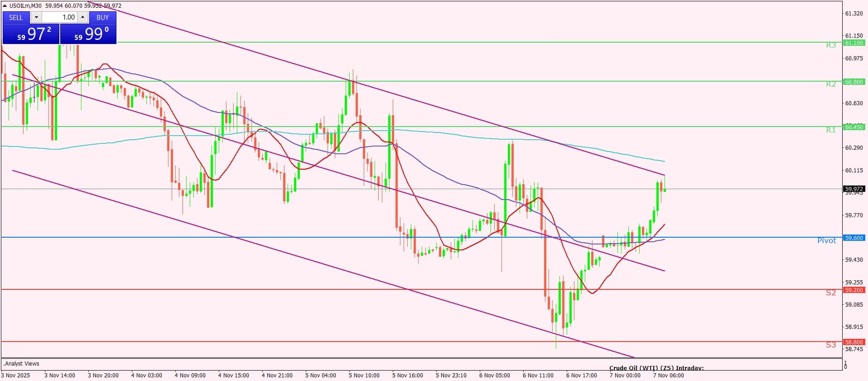
Task: Click the 59.600 blue pivot price tag
Action: (x=854, y=238)
